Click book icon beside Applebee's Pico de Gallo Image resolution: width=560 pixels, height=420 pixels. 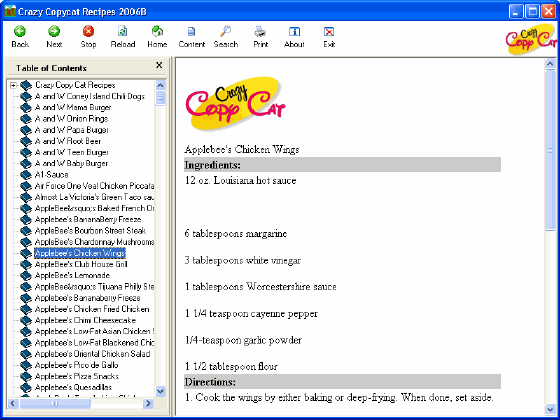(26, 365)
